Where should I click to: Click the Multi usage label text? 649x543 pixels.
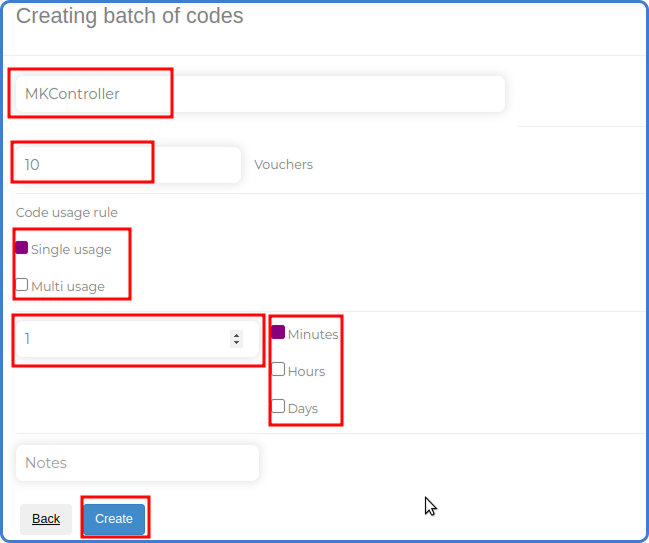[x=68, y=286]
